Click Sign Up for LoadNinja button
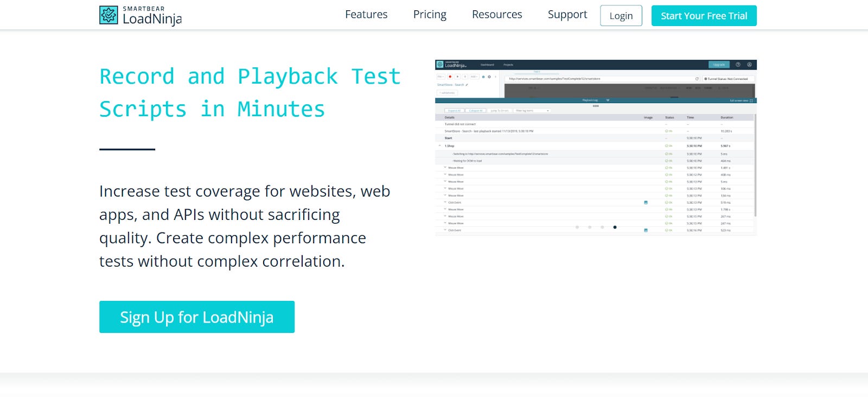Image resolution: width=868 pixels, height=397 pixels. coord(197,317)
